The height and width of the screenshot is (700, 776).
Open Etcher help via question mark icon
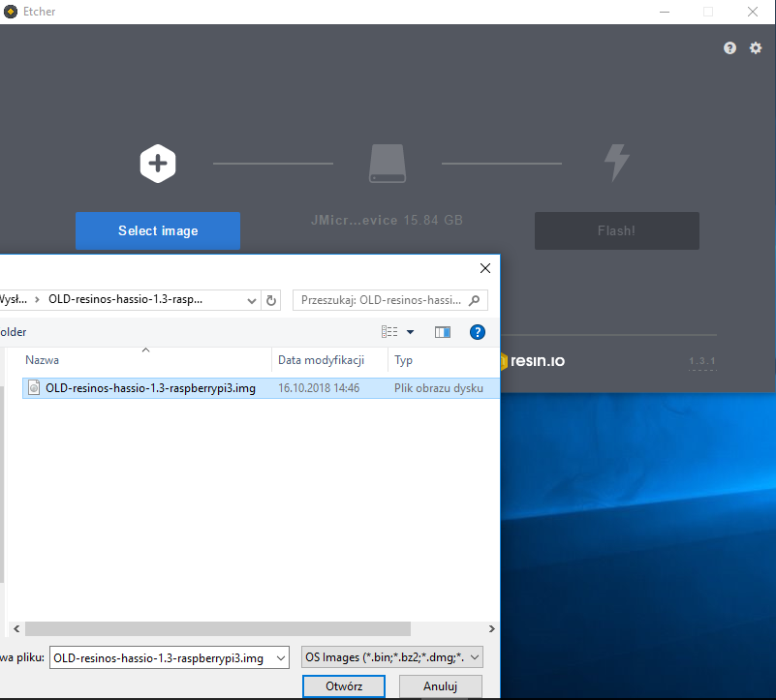(729, 48)
